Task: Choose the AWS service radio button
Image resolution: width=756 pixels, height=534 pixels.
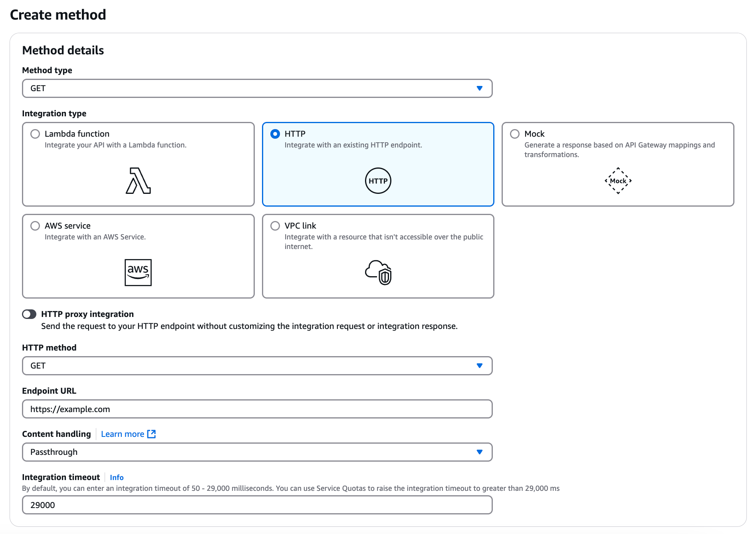Action: pos(35,226)
